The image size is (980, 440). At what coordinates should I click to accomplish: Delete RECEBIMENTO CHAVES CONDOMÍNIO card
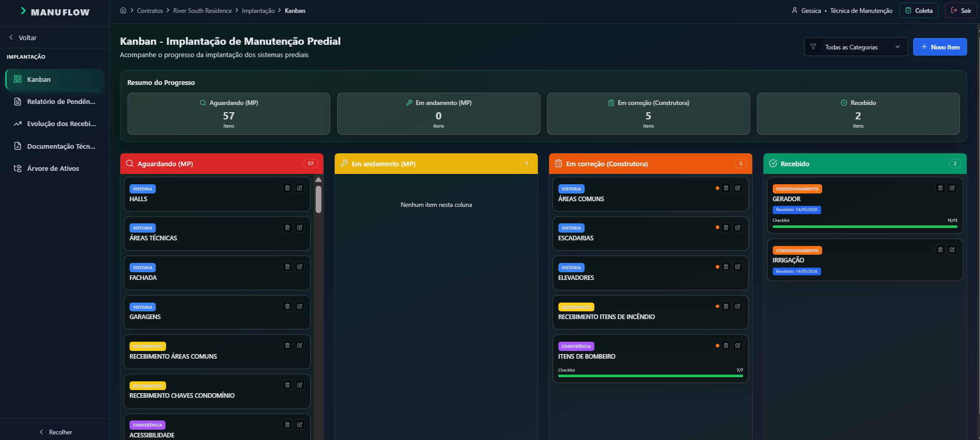[x=287, y=385]
